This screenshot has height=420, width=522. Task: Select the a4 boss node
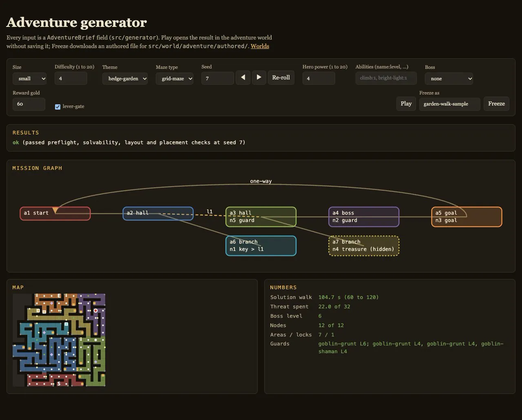coord(364,217)
